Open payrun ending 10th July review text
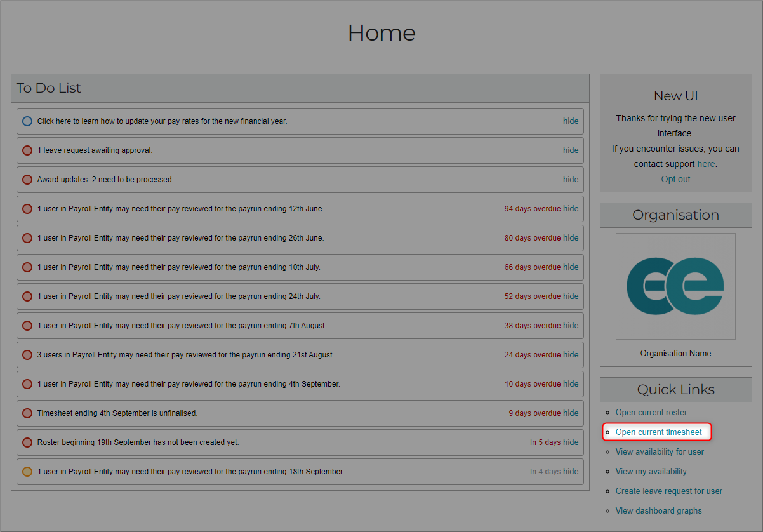This screenshot has width=763, height=532. pos(179,267)
